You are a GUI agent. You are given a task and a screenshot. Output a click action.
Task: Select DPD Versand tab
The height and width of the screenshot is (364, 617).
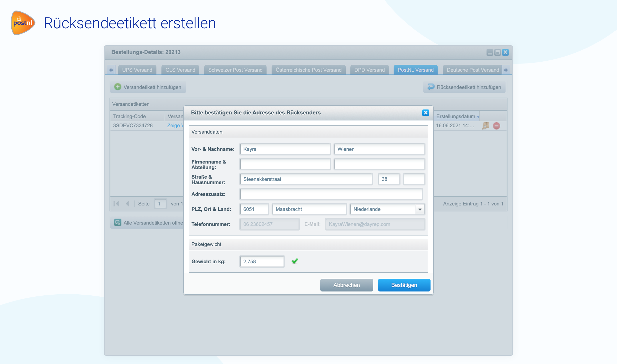[369, 70]
